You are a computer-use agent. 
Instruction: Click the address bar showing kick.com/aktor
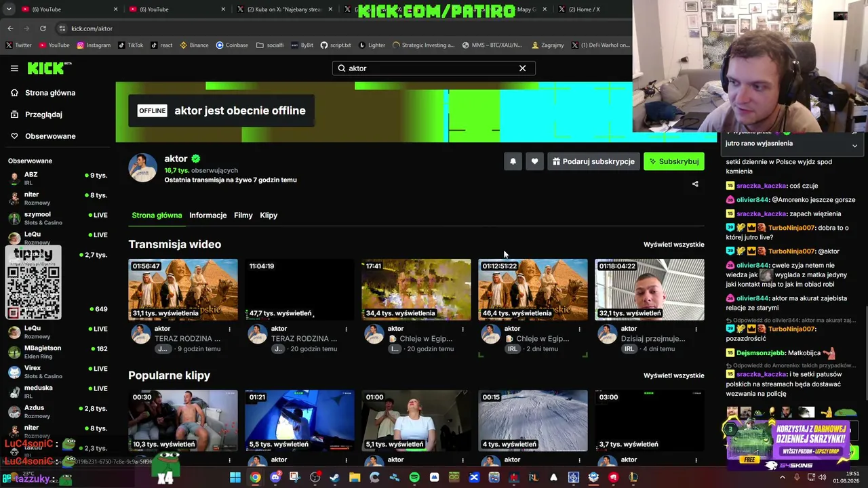point(339,28)
